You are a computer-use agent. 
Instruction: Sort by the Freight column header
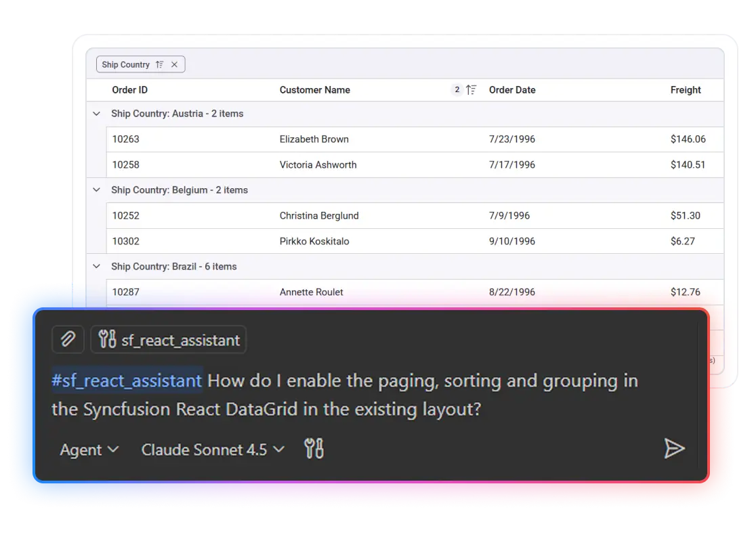(686, 89)
